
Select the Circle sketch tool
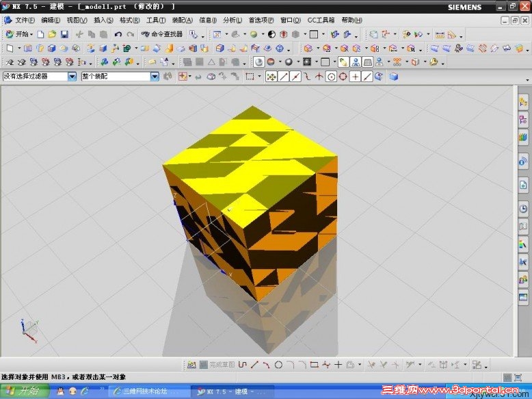click(x=278, y=365)
